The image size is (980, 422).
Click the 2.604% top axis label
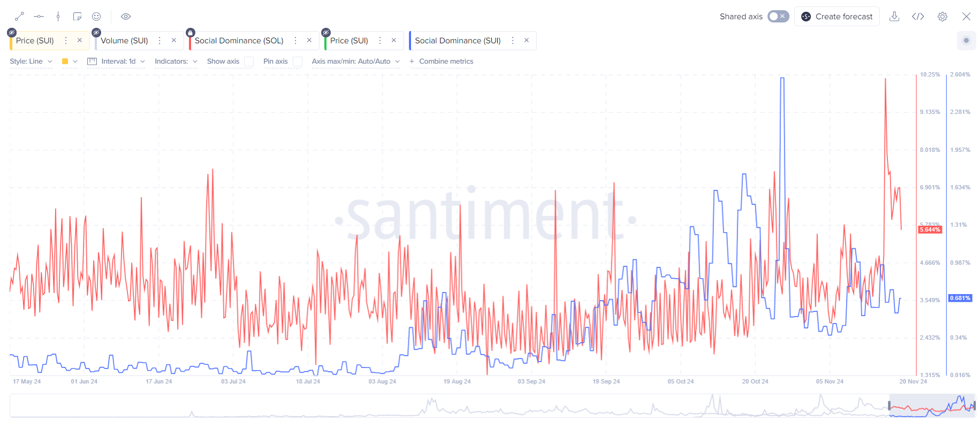[960, 74]
